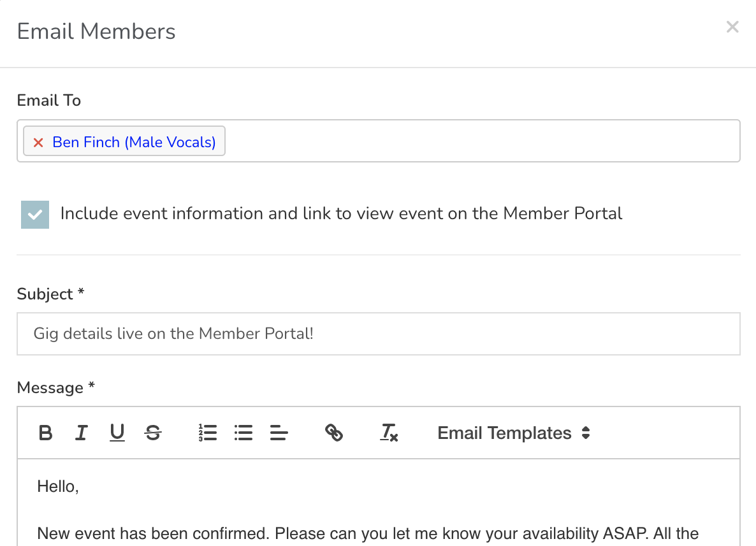Open the text alignment option
The image size is (756, 546).
(279, 433)
